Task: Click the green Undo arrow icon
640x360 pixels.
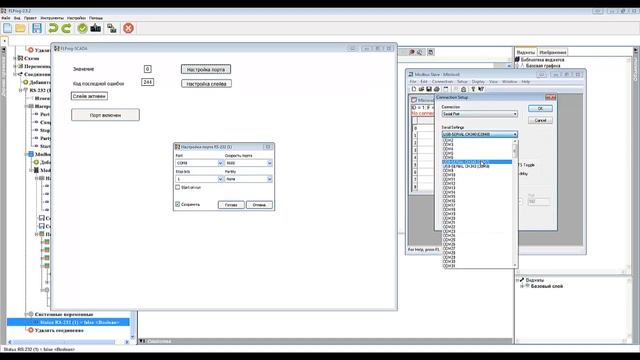Action: coord(53,28)
